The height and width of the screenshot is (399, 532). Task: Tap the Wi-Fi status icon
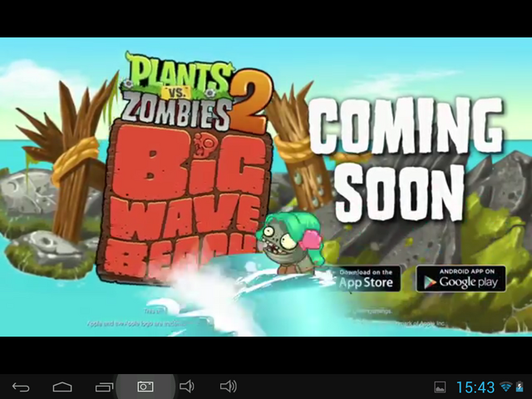click(506, 387)
